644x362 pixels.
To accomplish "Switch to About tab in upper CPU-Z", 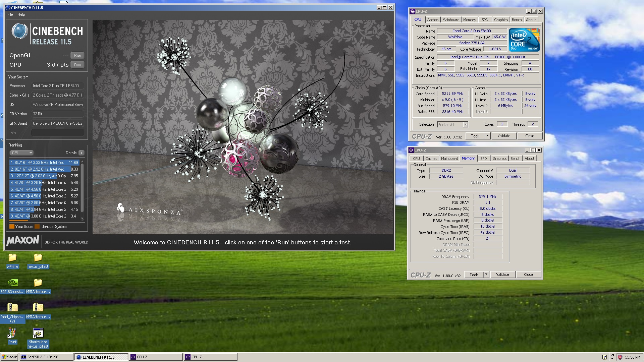I will tap(531, 20).
